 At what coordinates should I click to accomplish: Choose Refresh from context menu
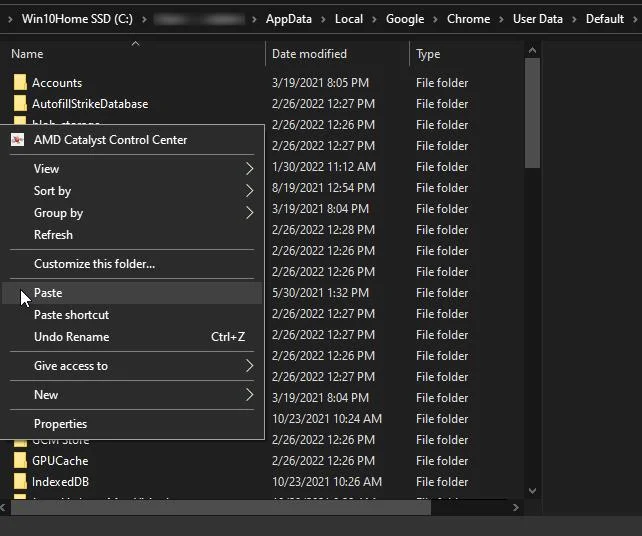coord(132,235)
